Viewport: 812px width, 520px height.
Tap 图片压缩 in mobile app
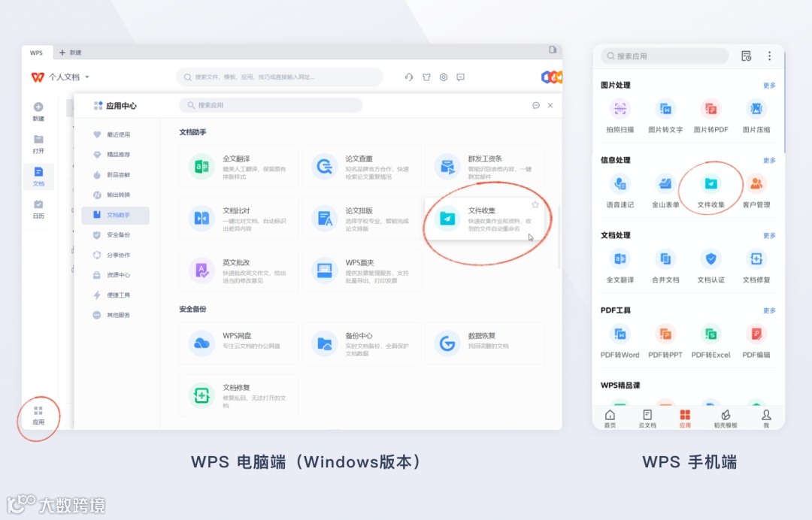pos(756,116)
